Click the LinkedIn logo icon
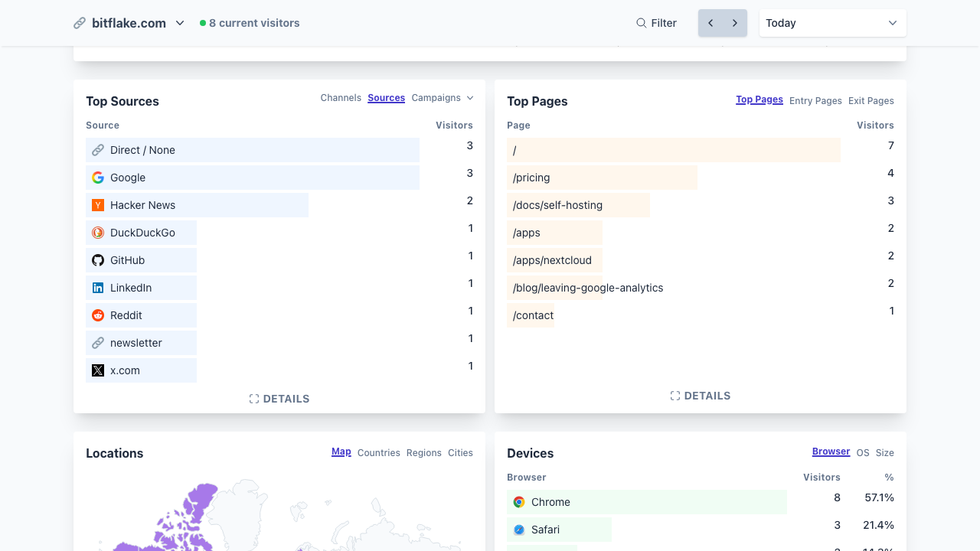Viewport: 980px width, 551px height. click(x=98, y=288)
